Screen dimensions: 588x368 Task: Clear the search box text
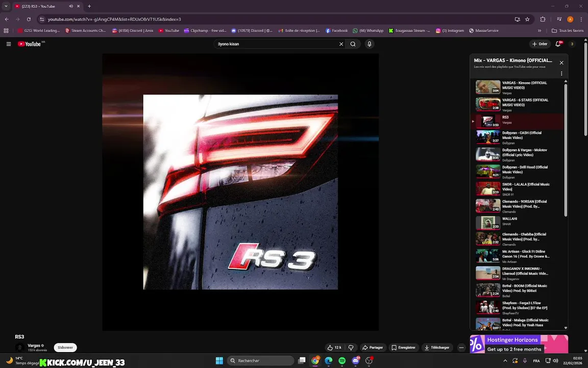341,44
